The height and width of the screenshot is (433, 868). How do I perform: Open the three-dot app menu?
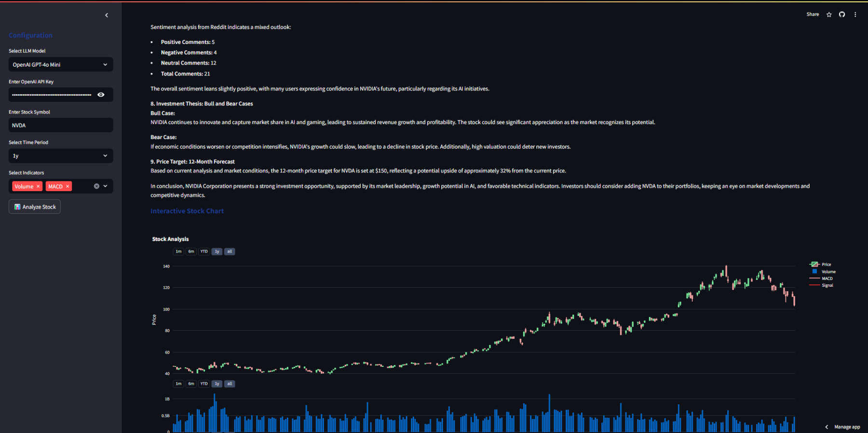click(x=855, y=14)
